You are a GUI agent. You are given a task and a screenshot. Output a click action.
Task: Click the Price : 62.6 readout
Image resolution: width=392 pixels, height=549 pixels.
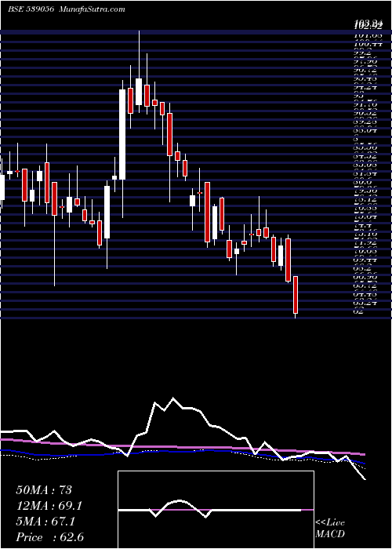[49, 537]
